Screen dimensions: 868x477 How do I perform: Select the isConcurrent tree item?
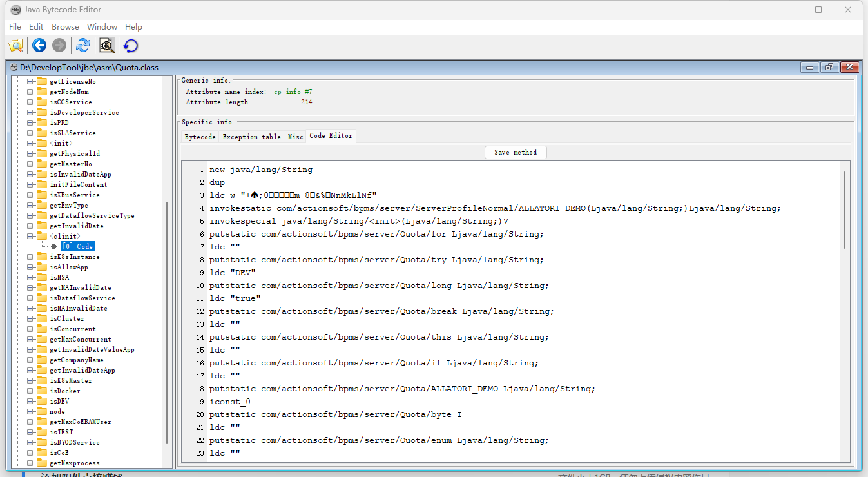click(x=72, y=329)
